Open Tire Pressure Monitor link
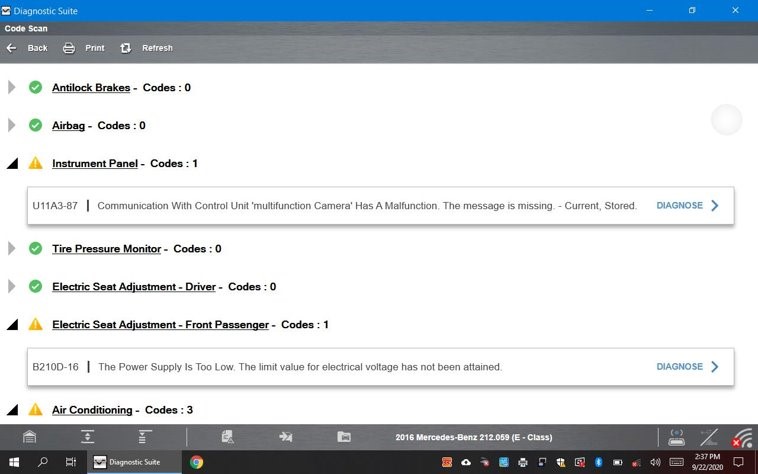Viewport: 758px width, 474px height. pyautogui.click(x=106, y=249)
